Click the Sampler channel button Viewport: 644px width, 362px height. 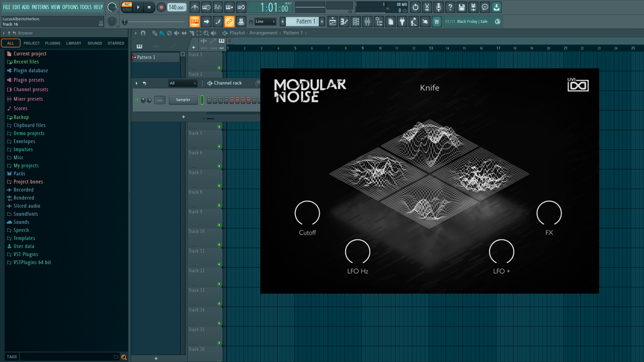click(183, 100)
